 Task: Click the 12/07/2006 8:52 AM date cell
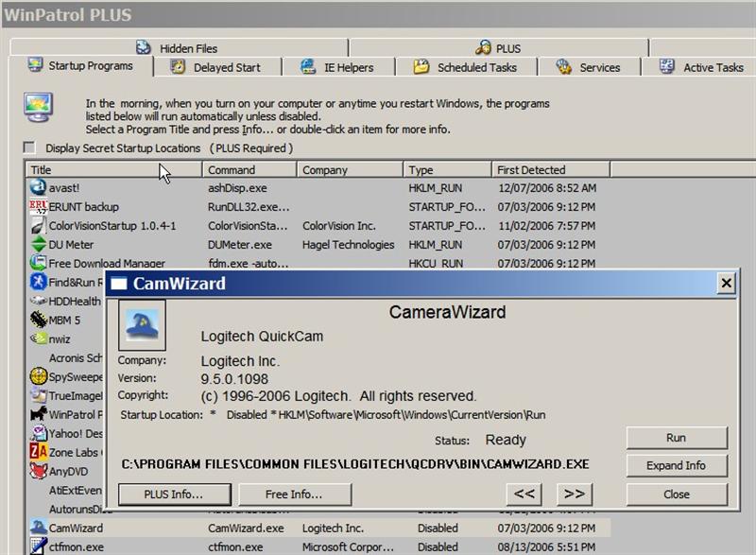[x=547, y=187]
